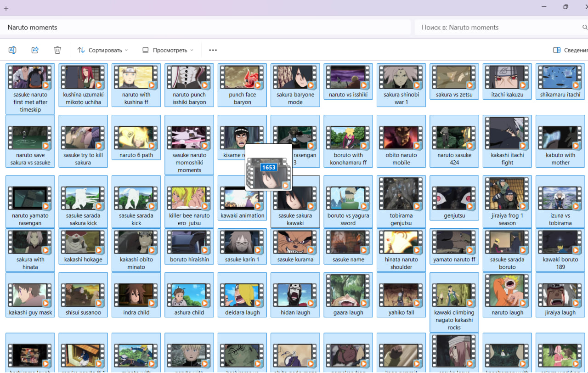588x373 pixels.
Task: Select the kawaki boruto 189 video
Action: 560,250
